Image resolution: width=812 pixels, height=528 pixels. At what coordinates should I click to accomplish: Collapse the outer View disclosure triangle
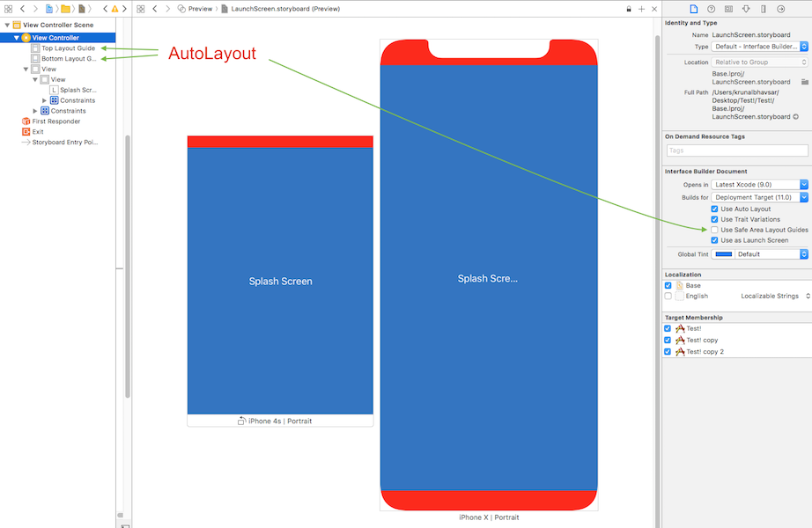26,69
